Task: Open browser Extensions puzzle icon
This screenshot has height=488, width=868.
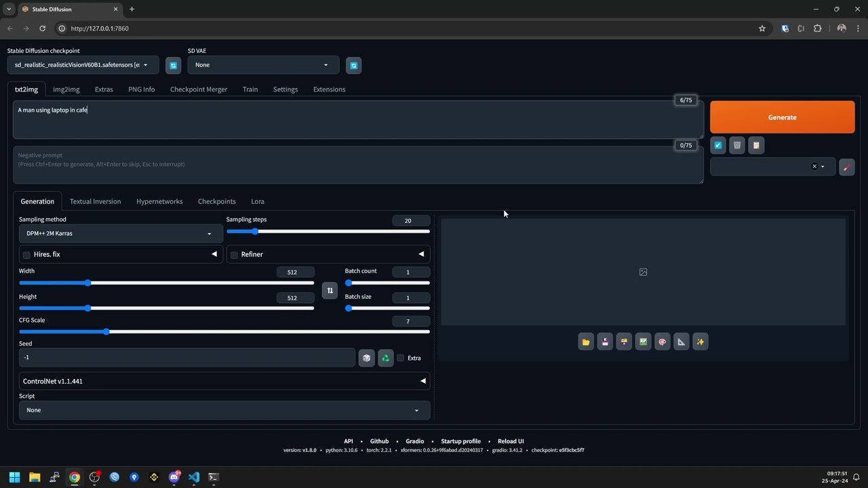Action: click(817, 28)
